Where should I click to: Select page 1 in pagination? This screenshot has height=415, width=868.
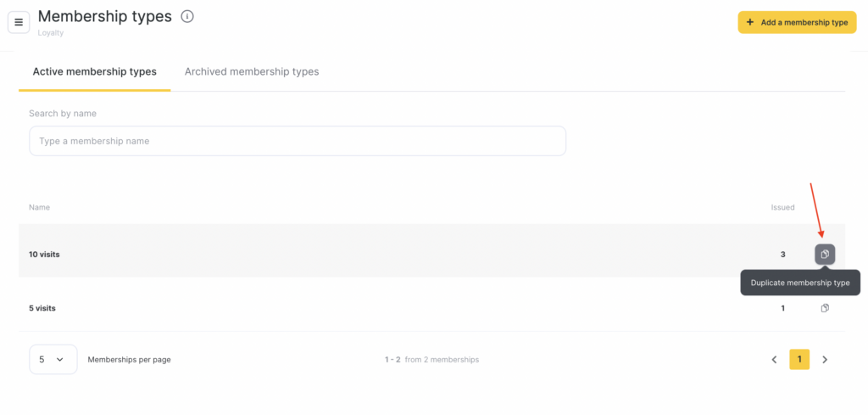click(799, 360)
